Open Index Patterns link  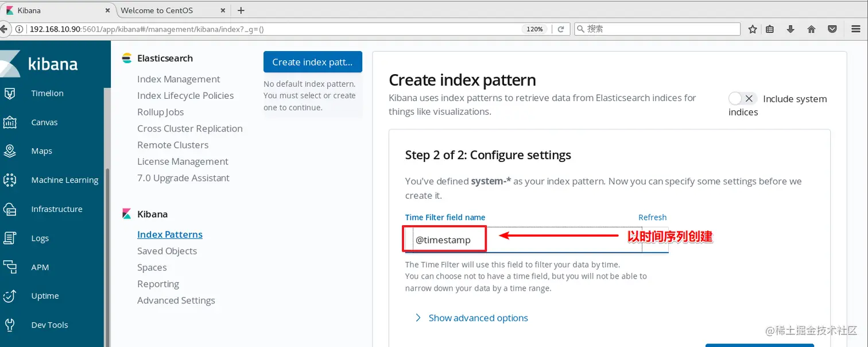(170, 234)
